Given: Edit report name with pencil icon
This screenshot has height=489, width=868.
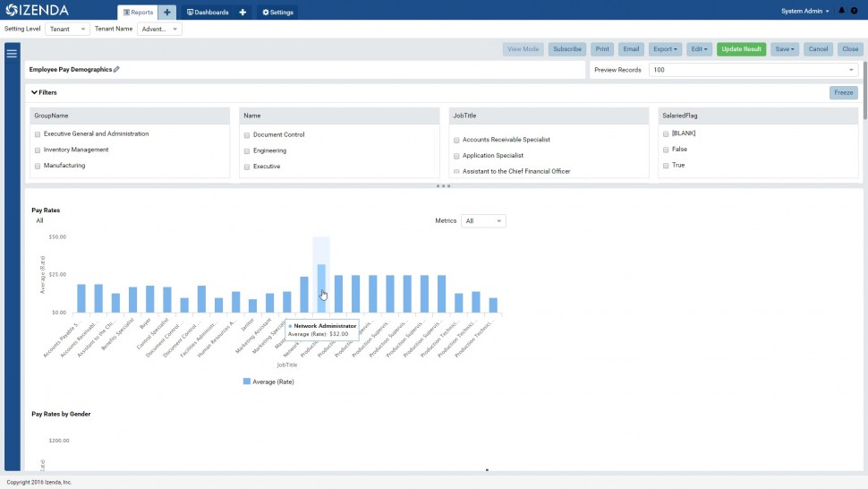Looking at the screenshot, I should coord(116,69).
